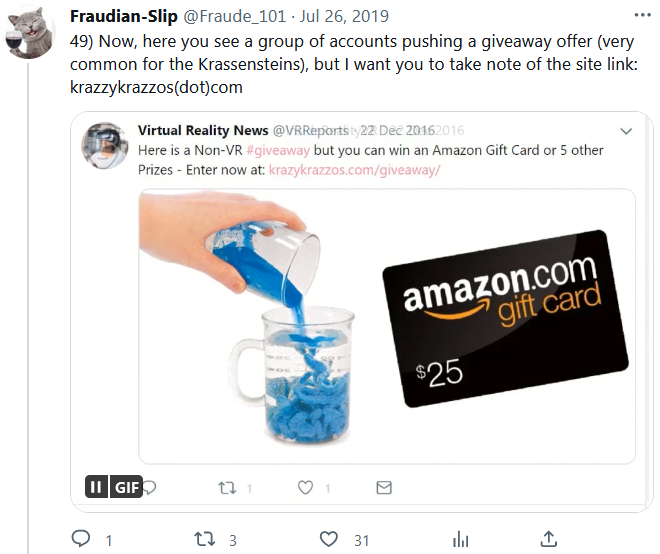Click the retweet icon inside the quoted tweet
The image size is (660, 554).
pos(227,488)
